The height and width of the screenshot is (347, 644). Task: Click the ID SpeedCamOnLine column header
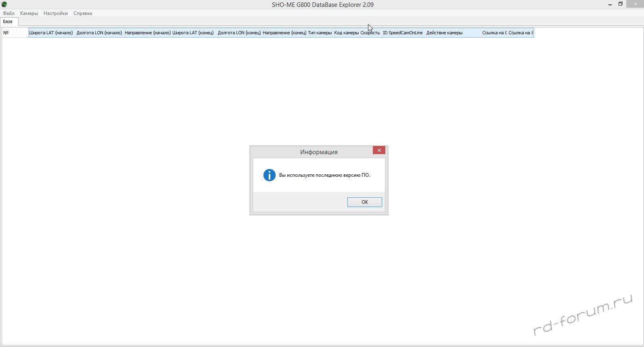coord(404,33)
